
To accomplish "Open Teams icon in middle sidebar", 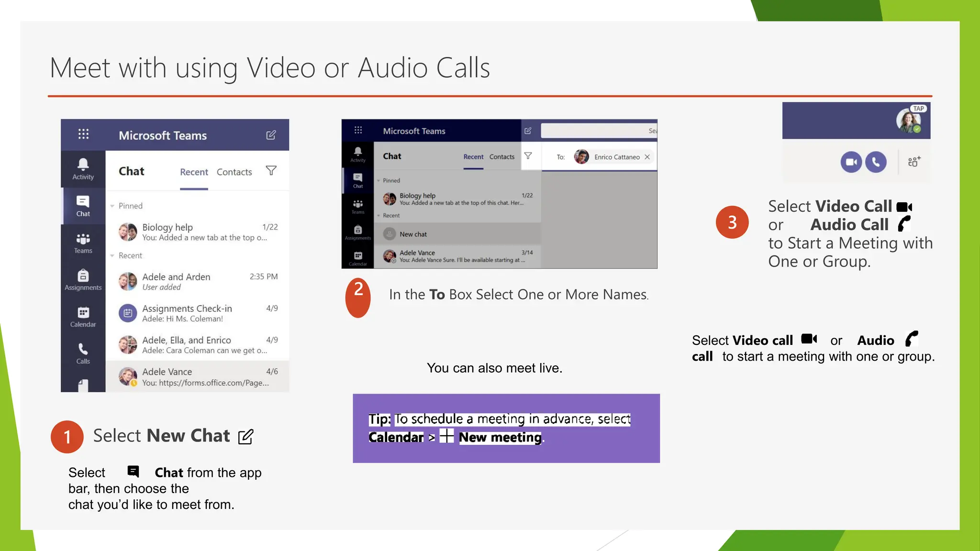I will (x=358, y=206).
